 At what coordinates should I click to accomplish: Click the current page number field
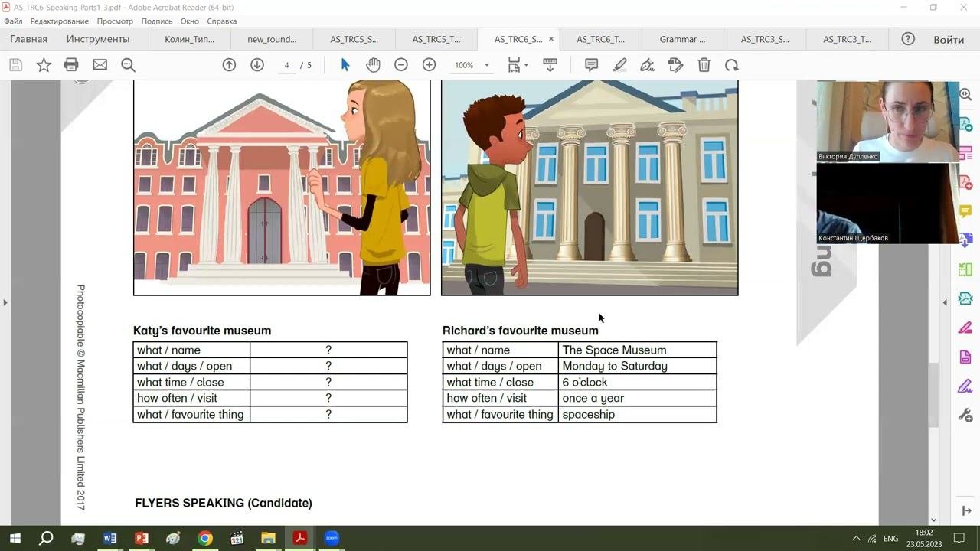(x=286, y=65)
